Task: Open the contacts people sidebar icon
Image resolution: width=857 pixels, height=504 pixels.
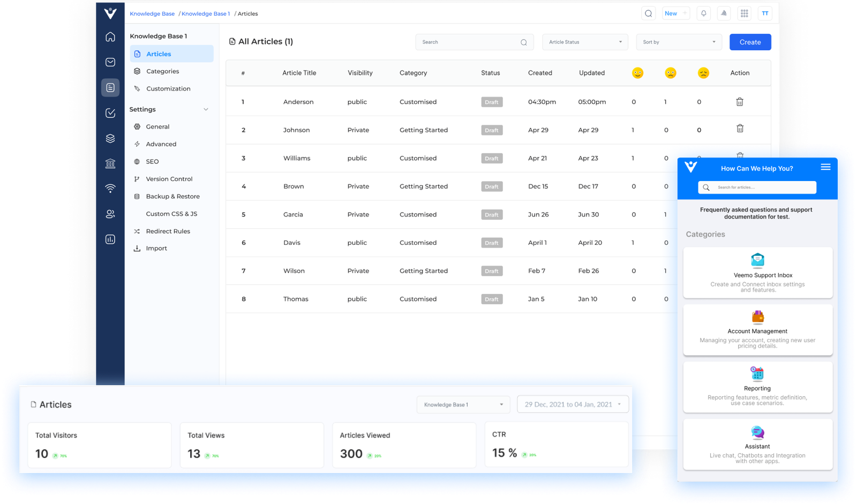Action: (x=110, y=214)
